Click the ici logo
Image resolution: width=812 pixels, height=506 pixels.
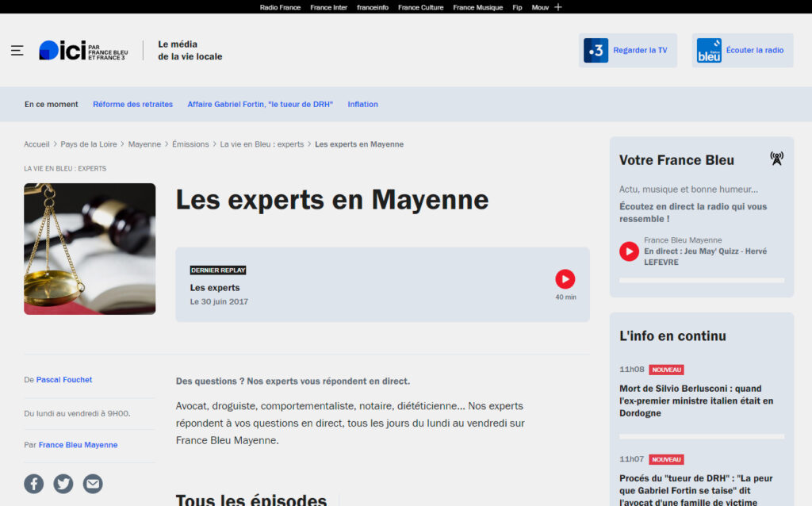(x=83, y=50)
